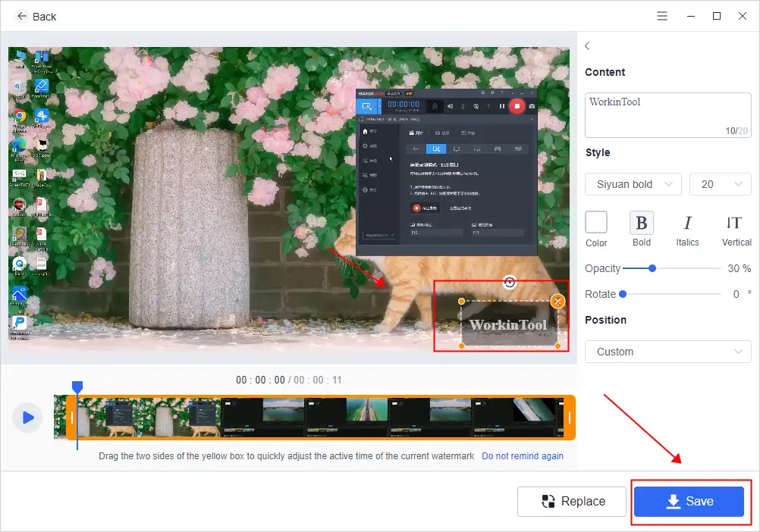Click the Opacity slider handle
760x532 pixels.
[x=652, y=268]
